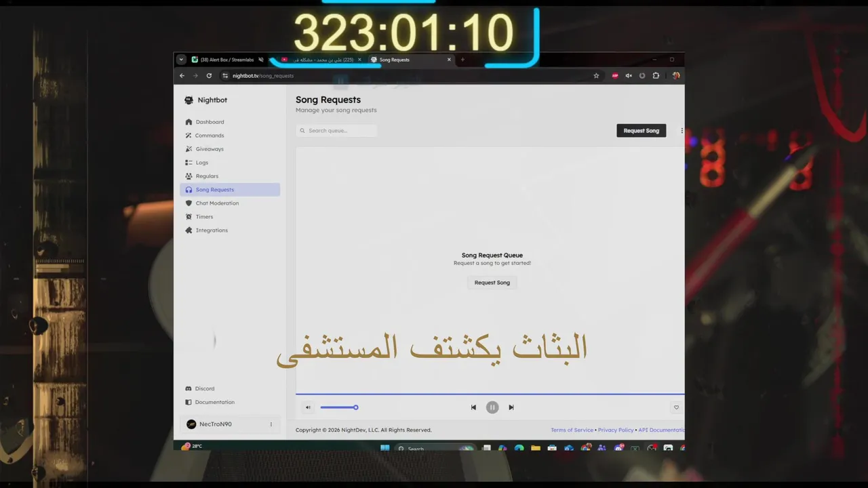Viewport: 868px width, 488px height.
Task: Open the song queue options kebab menu
Action: 682,131
